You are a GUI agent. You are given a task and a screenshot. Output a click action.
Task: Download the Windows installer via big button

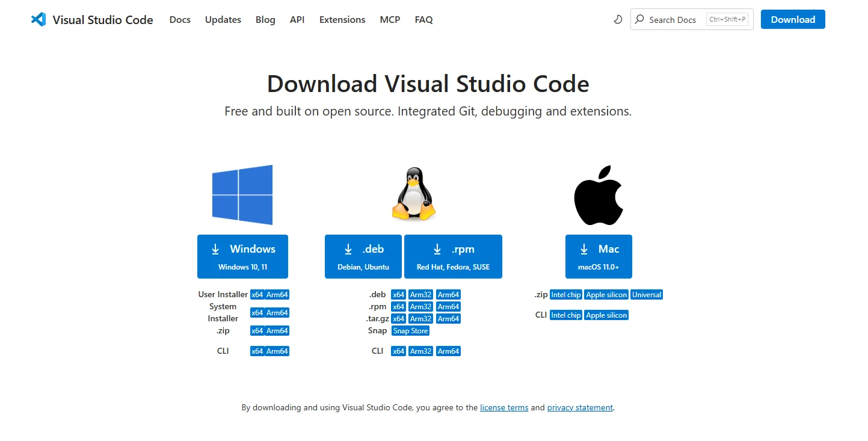[x=242, y=256]
